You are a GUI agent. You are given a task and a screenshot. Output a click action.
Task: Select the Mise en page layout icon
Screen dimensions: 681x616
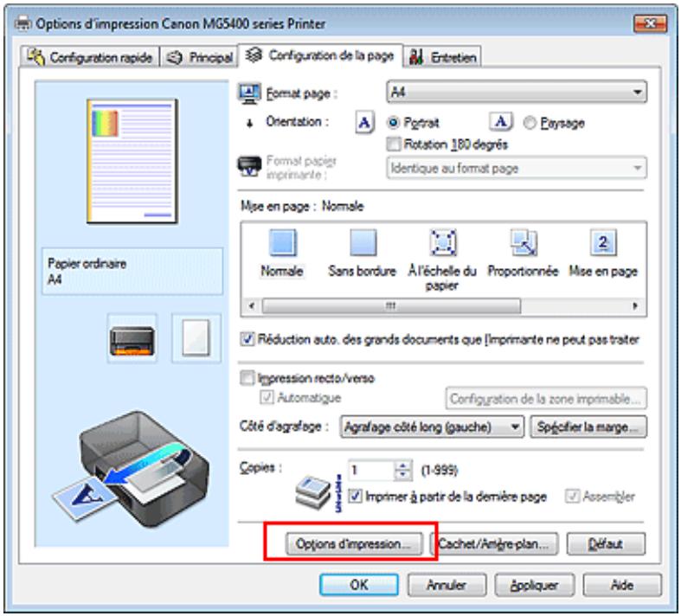[x=603, y=242]
